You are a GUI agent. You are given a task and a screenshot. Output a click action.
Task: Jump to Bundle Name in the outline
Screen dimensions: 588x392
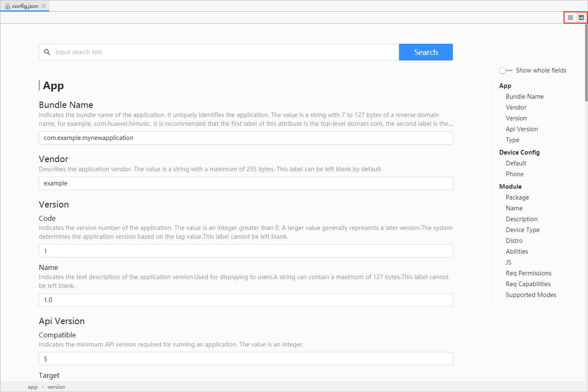(525, 97)
